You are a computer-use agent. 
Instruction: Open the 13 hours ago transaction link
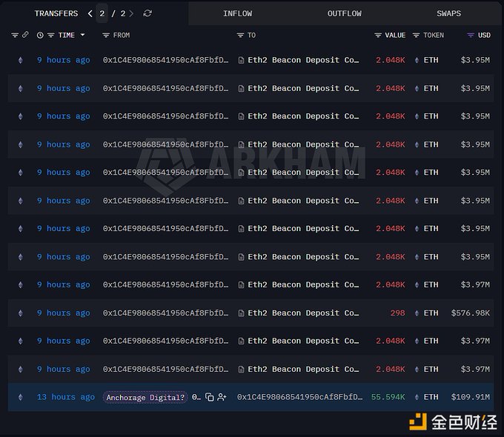66,397
